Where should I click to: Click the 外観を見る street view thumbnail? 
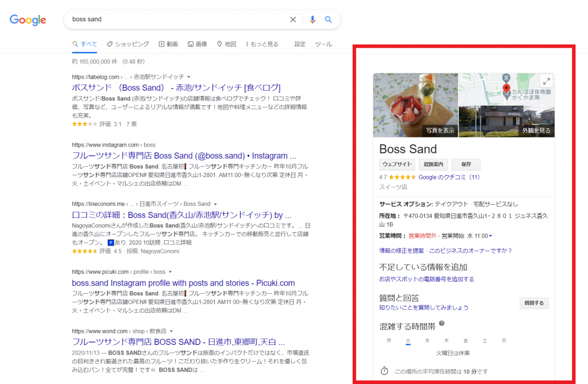(506, 122)
